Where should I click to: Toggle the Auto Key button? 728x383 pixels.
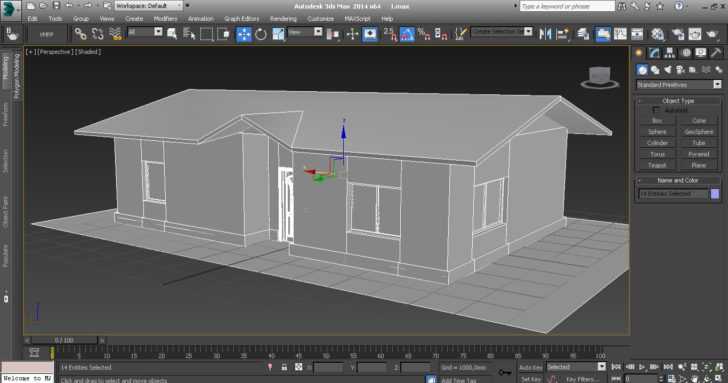tap(530, 367)
